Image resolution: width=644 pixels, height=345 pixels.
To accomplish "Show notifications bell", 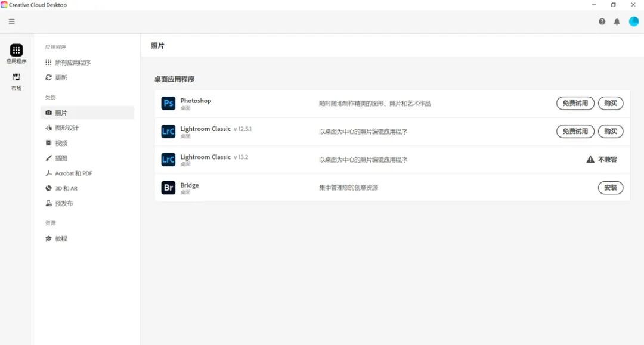I will tap(617, 21).
